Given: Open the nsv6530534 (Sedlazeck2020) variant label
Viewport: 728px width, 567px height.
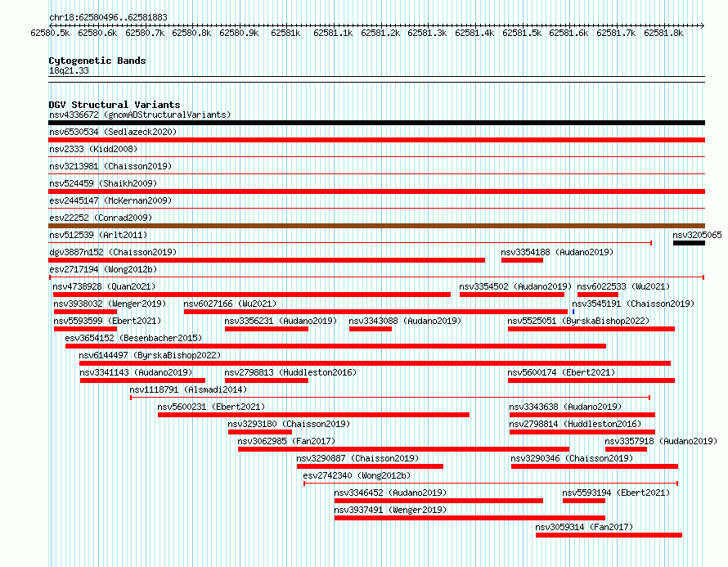Looking at the screenshot, I should (x=113, y=132).
